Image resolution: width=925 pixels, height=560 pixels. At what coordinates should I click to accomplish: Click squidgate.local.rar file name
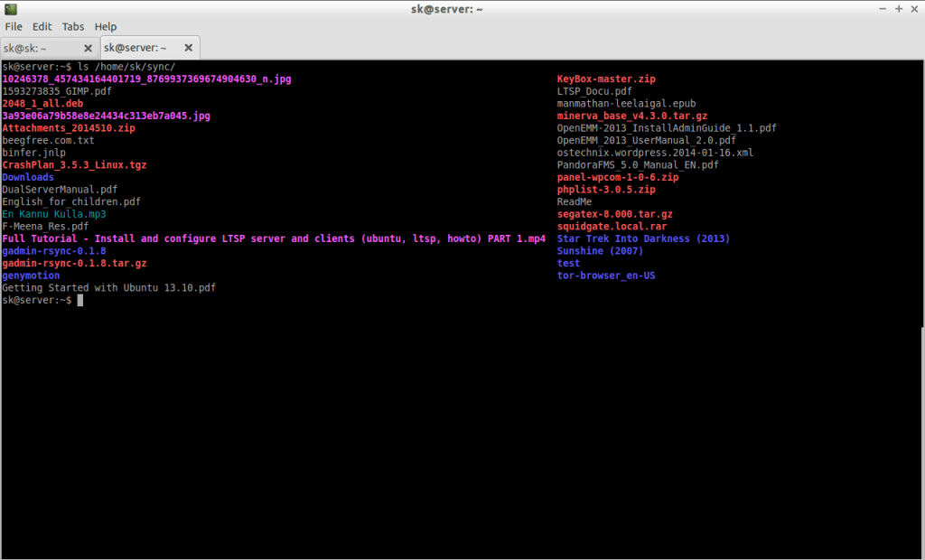[612, 227]
